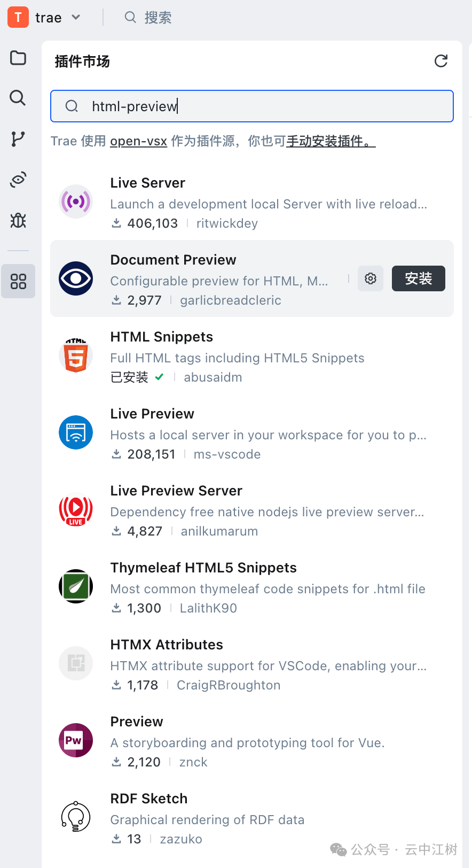The image size is (472, 868).
Task: Open the file explorer sidebar icon
Action: [x=18, y=58]
